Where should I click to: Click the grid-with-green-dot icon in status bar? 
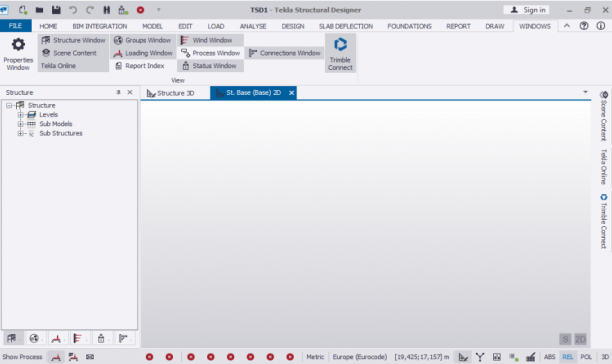(x=514, y=357)
